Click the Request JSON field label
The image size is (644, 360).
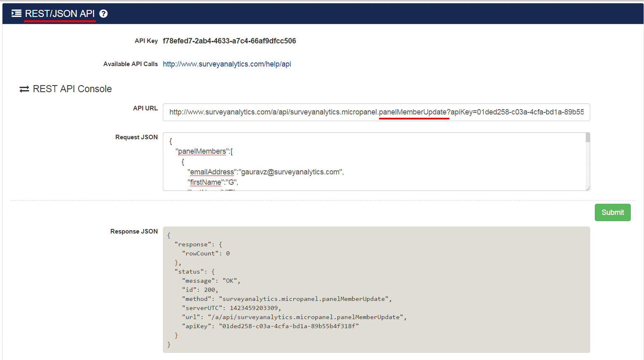pos(136,137)
